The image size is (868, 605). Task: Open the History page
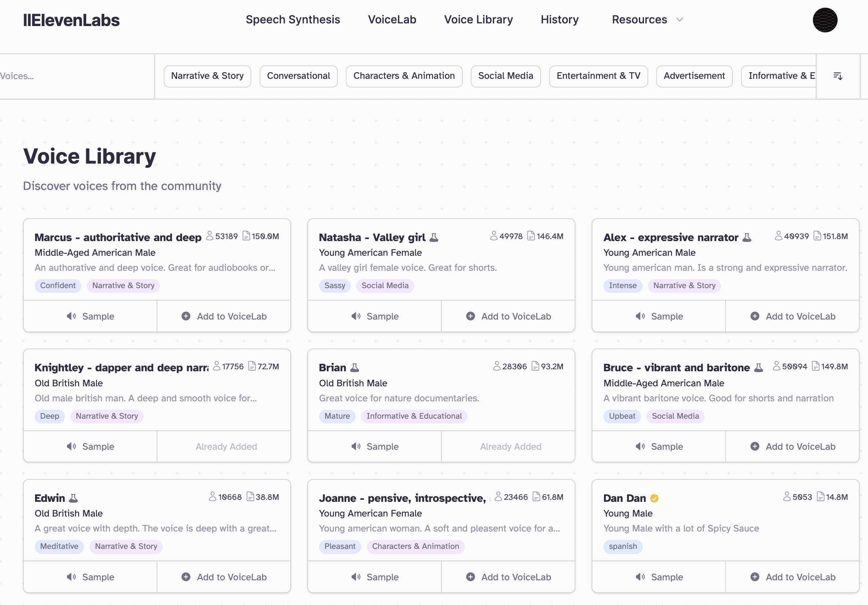[560, 20]
